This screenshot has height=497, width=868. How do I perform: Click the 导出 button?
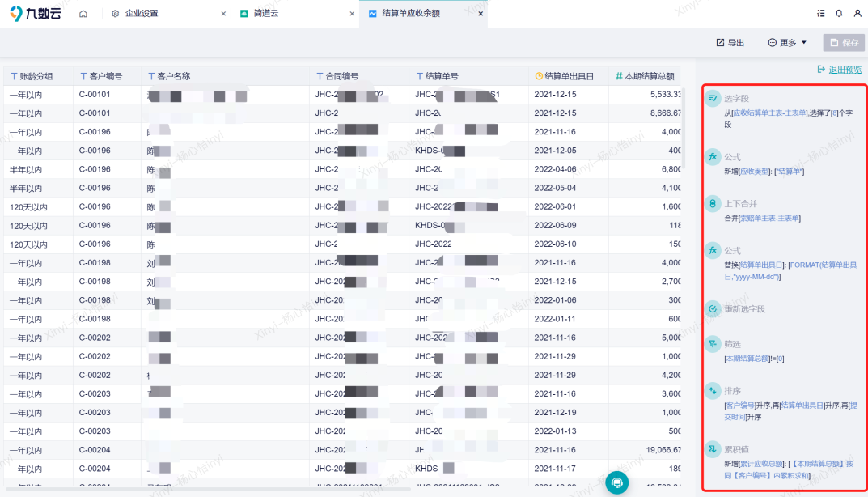pyautogui.click(x=730, y=43)
